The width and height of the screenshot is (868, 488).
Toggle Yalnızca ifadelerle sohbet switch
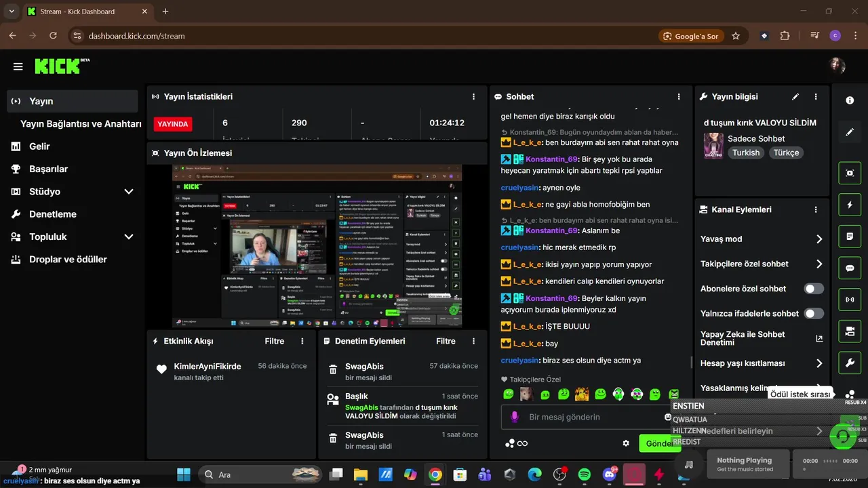(814, 313)
